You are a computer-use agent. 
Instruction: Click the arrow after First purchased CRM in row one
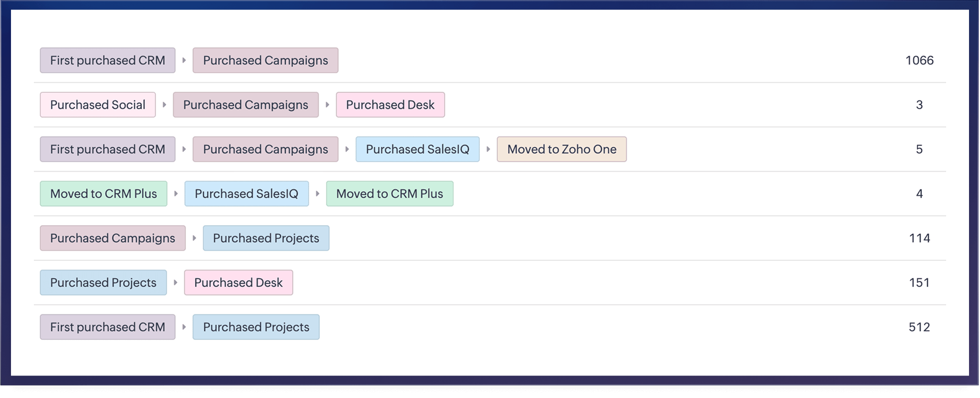coord(185,60)
